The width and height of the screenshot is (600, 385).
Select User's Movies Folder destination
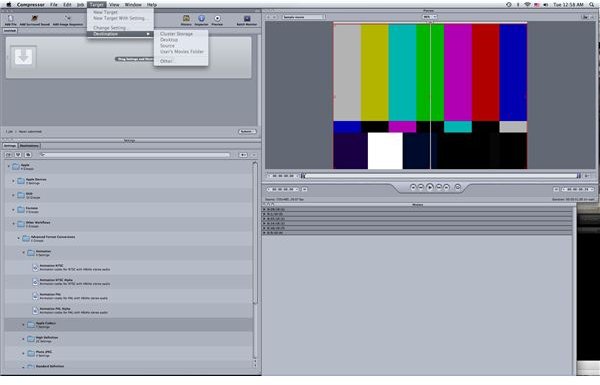click(182, 52)
